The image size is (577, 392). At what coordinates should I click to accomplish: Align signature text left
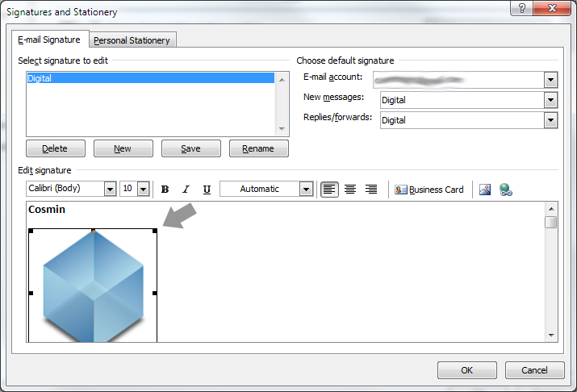[x=329, y=190]
